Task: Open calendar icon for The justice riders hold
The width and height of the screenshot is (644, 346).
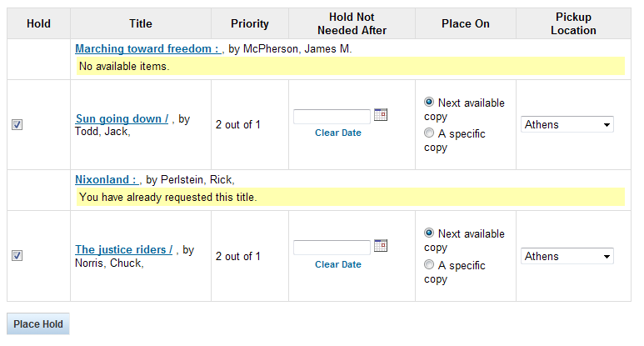Action: pos(381,245)
